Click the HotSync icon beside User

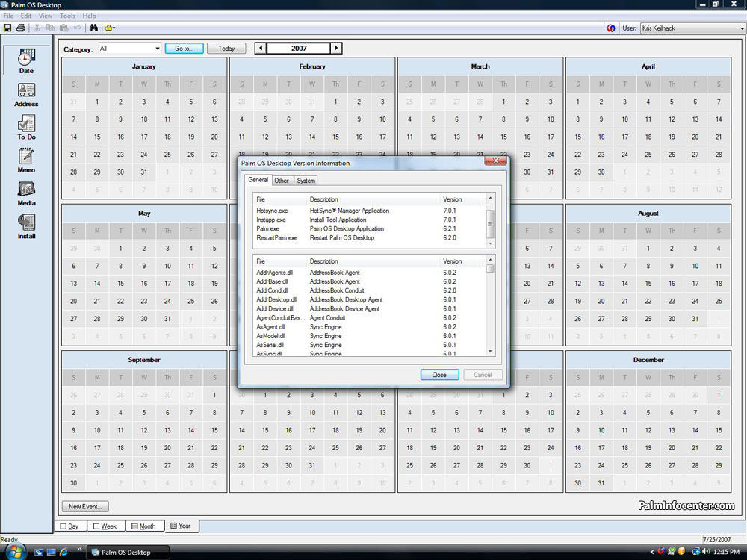coord(611,28)
